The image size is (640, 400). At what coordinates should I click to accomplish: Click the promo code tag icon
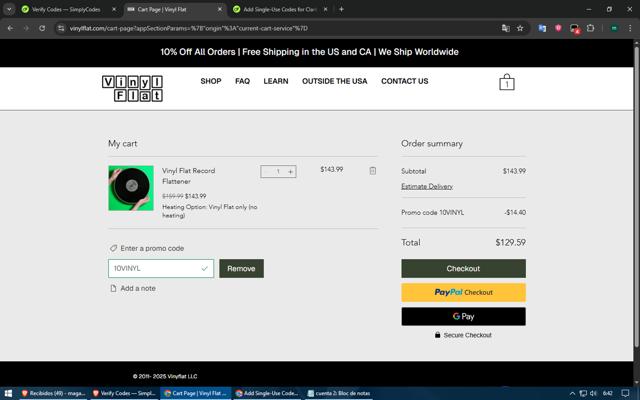point(113,248)
